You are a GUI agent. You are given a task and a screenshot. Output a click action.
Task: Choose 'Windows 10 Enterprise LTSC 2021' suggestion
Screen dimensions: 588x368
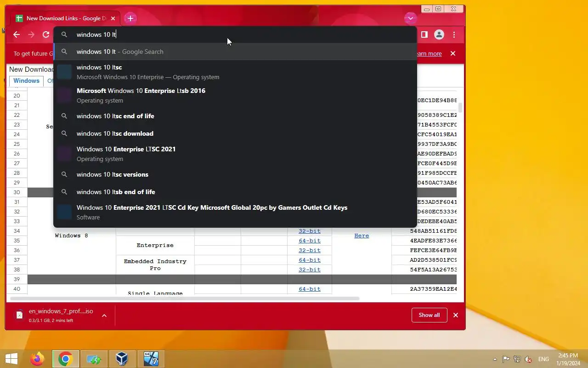pyautogui.click(x=235, y=154)
